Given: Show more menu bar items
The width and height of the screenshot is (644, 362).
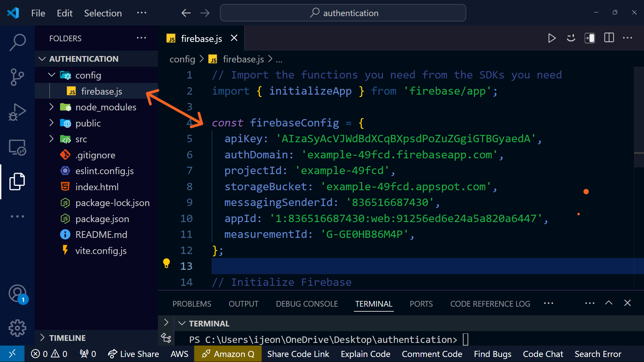Looking at the screenshot, I should coord(142,13).
